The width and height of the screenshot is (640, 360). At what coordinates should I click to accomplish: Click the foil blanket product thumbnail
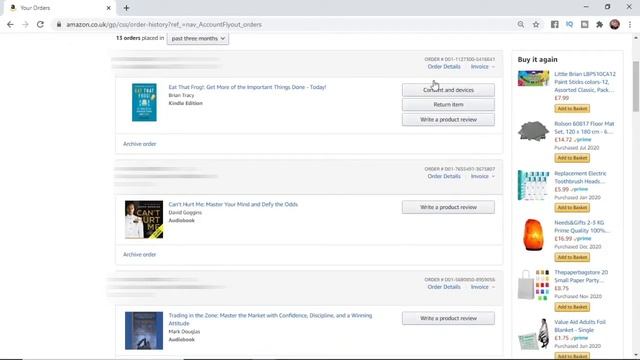pos(533,334)
